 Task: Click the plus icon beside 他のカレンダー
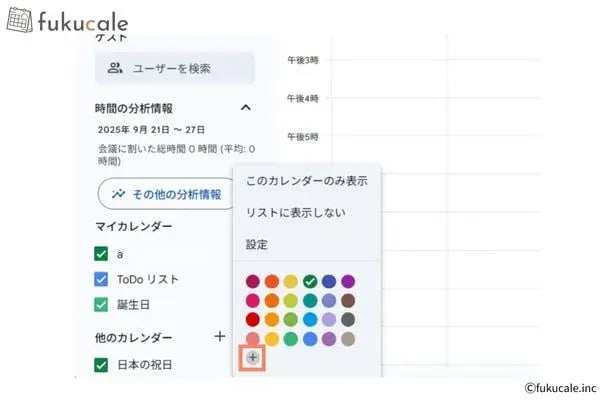(x=220, y=337)
